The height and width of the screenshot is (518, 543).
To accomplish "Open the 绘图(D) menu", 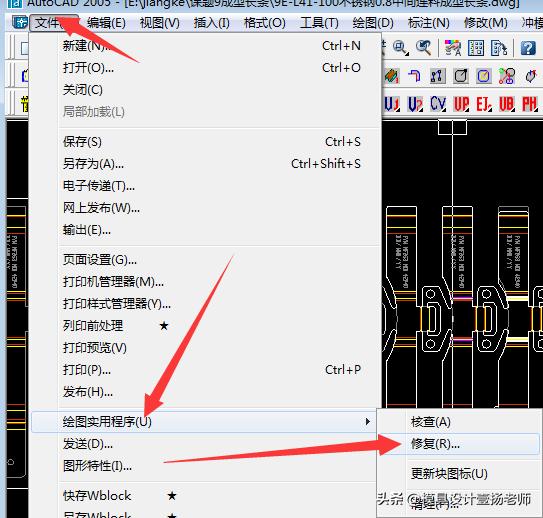I will (x=373, y=23).
